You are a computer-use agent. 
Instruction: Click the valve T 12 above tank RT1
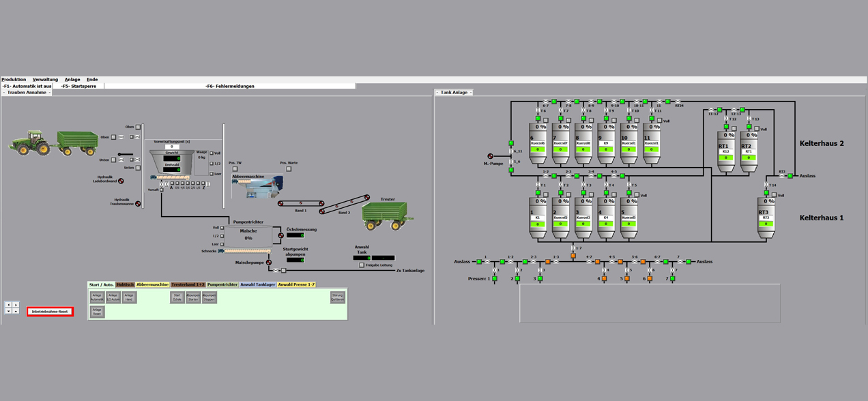tap(726, 119)
